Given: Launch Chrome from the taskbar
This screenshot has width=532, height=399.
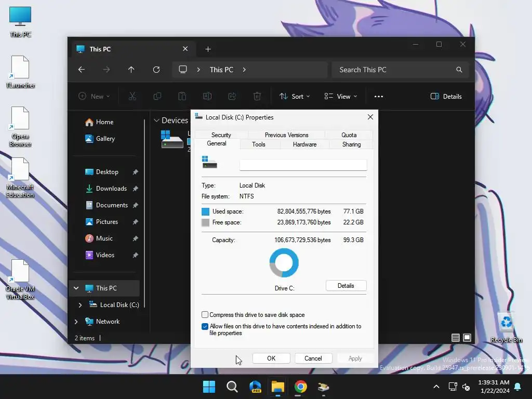Looking at the screenshot, I should [x=301, y=387].
